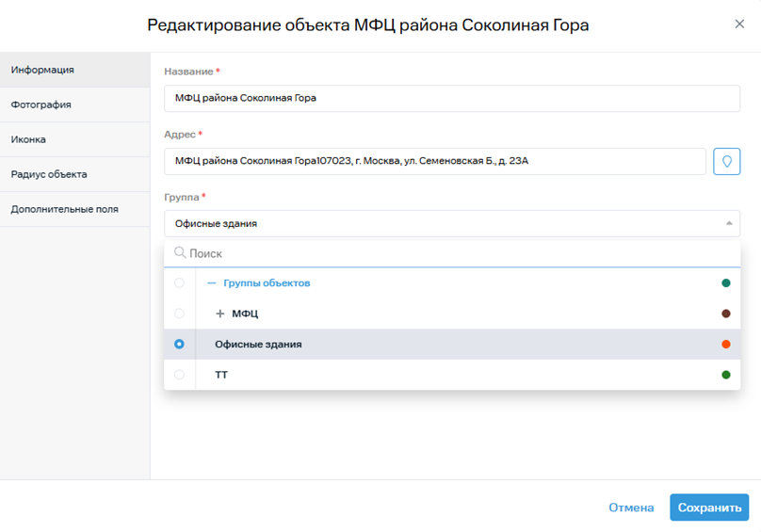Click the brown color dot of МФЦ
Image resolution: width=761 pixels, height=532 pixels.
(x=725, y=314)
